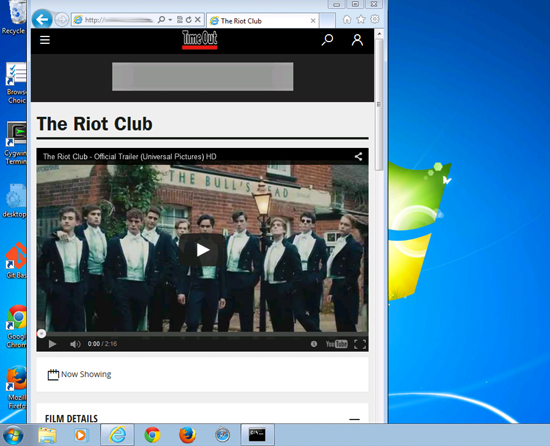Open Windows Explorer from the taskbar
The width and height of the screenshot is (550, 446).
point(47,435)
